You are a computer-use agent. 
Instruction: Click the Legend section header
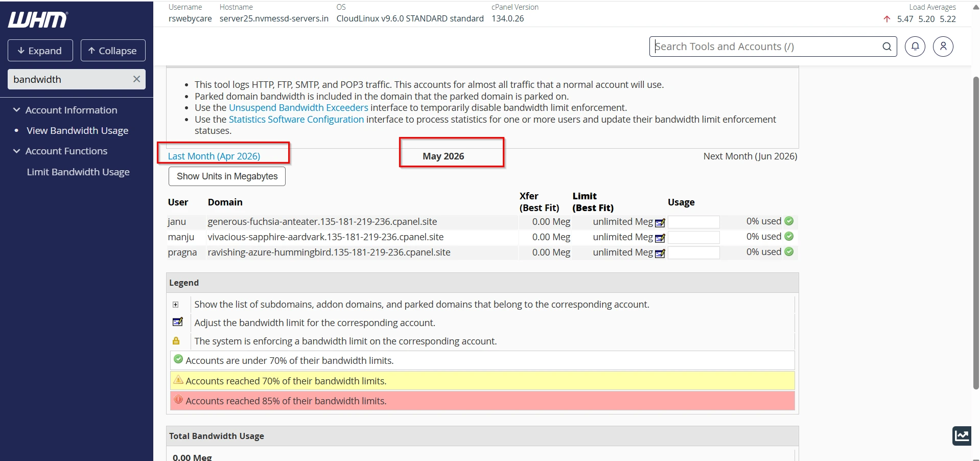coord(482,283)
